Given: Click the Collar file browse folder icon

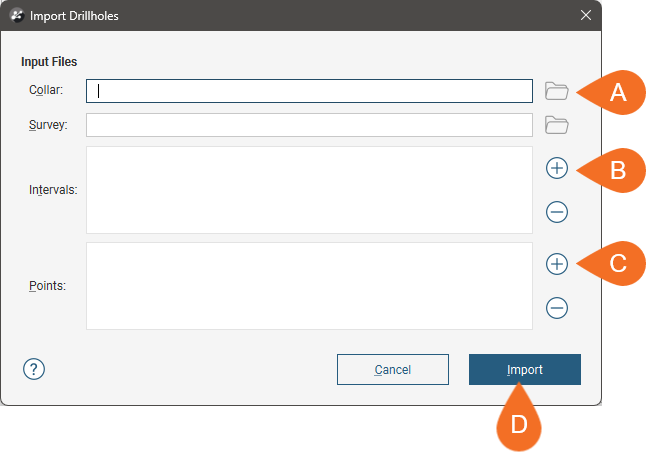Looking at the screenshot, I should (x=556, y=91).
